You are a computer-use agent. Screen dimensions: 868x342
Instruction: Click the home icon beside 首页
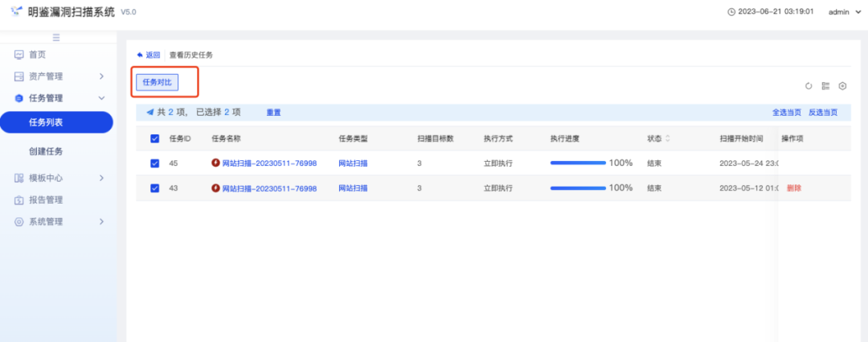point(18,55)
